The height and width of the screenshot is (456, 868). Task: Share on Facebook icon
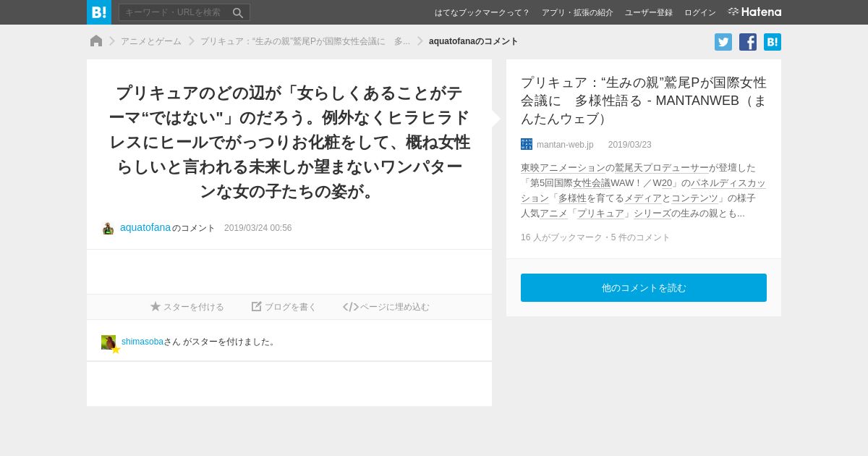[748, 42]
